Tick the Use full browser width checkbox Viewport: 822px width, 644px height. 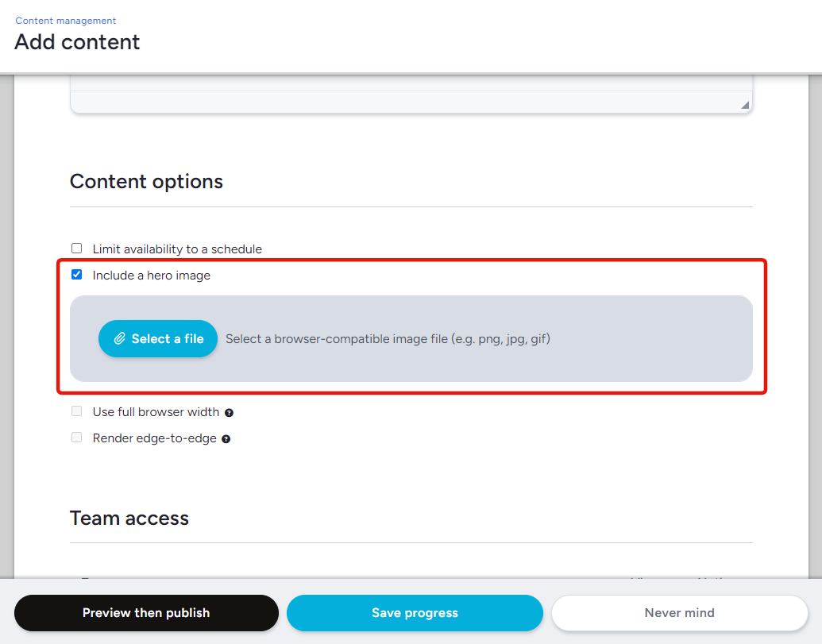pos(77,411)
